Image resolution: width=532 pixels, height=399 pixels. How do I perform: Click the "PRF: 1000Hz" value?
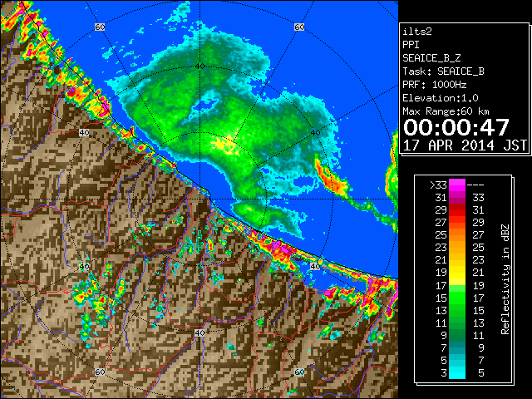[x=434, y=85]
